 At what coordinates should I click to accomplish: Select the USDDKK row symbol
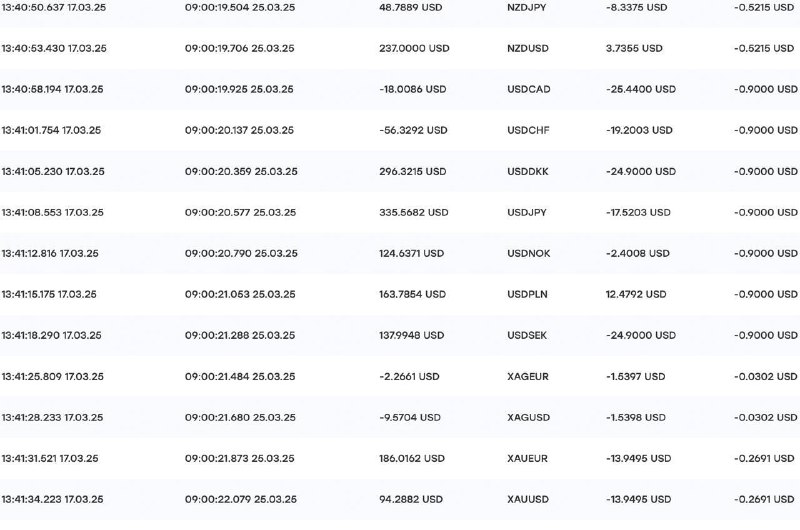point(528,171)
